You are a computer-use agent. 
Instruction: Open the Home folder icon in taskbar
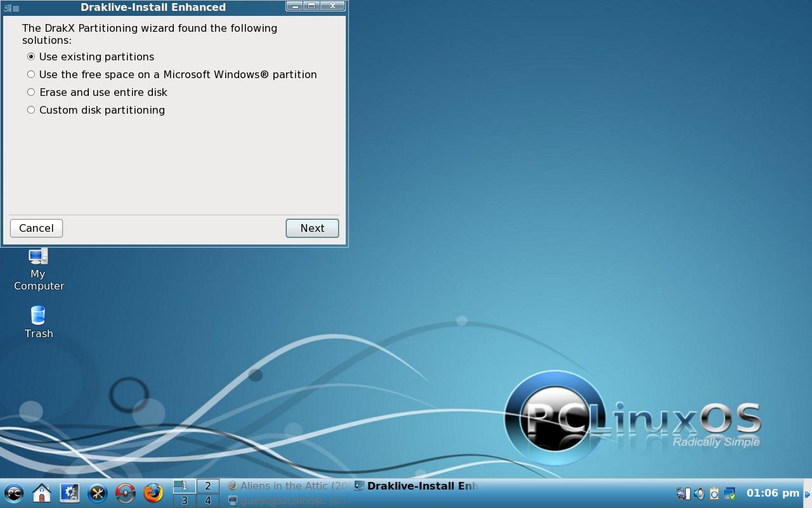coord(42,493)
